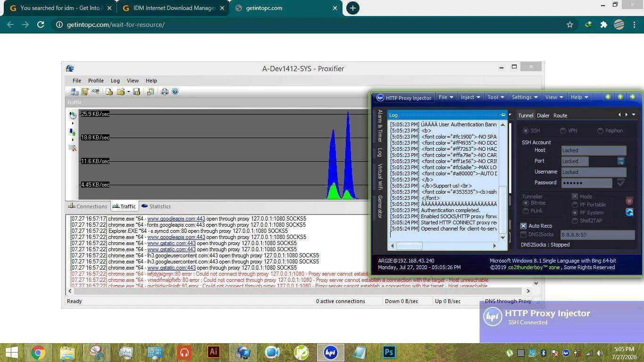Open the HPI View dropdown menu
Image resolution: width=644 pixels, height=362 pixels.
click(554, 97)
